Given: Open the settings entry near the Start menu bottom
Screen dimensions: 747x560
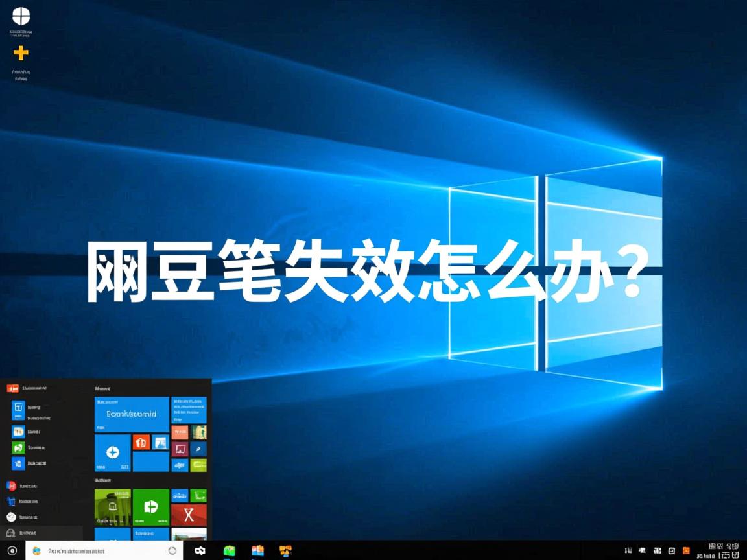Looking at the screenshot, I should click(x=10, y=517).
